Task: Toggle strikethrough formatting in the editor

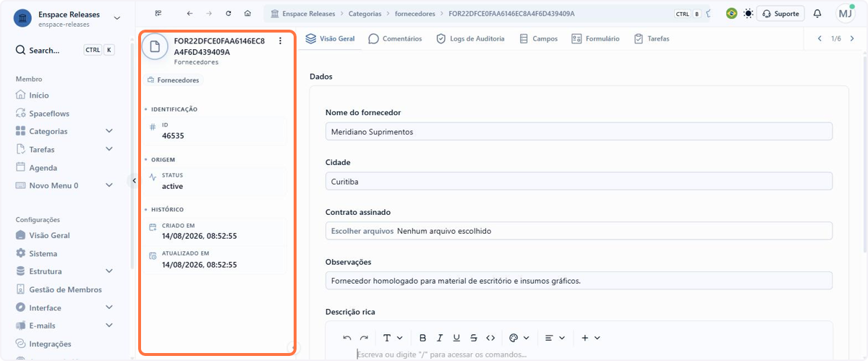Action: 473,338
